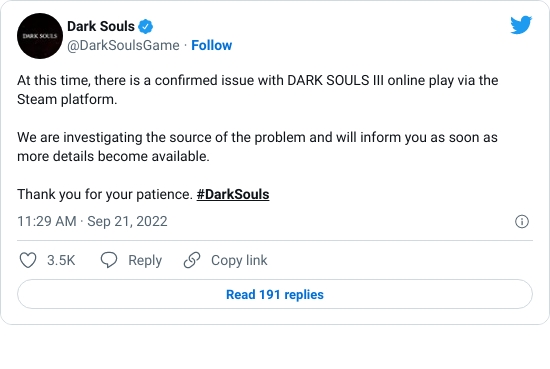Open the Dark Souls profile avatar
Image resolution: width=550 pixels, height=369 pixels.
[40, 36]
